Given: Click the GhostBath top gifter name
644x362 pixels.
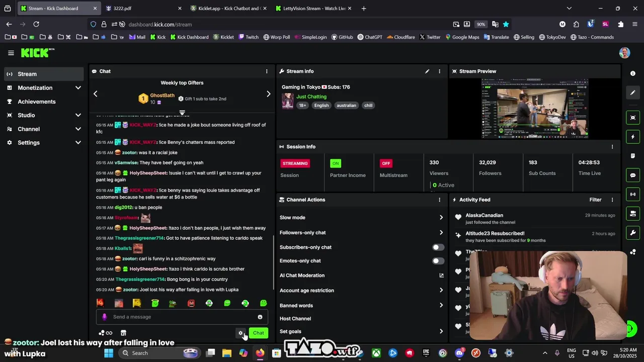Looking at the screenshot, I should [162, 96].
